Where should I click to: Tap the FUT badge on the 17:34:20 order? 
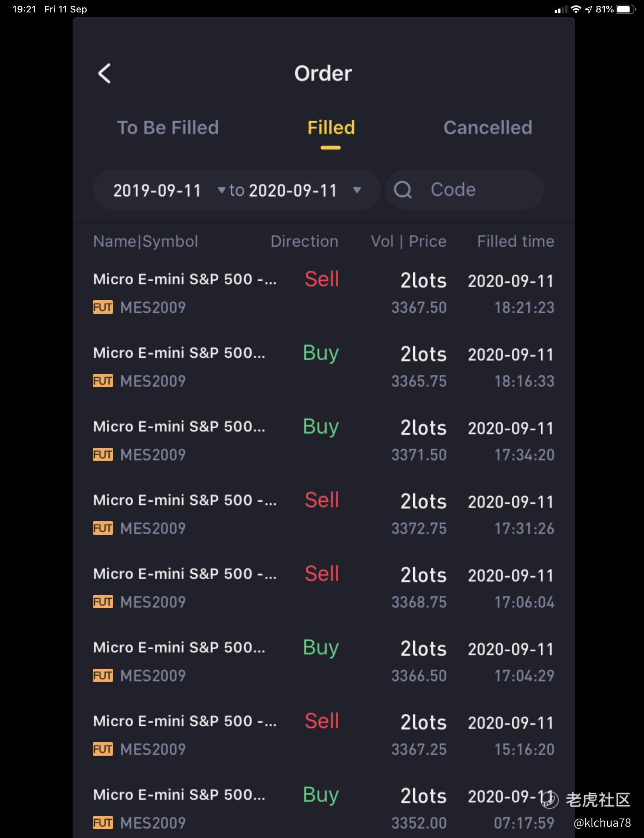point(103,454)
